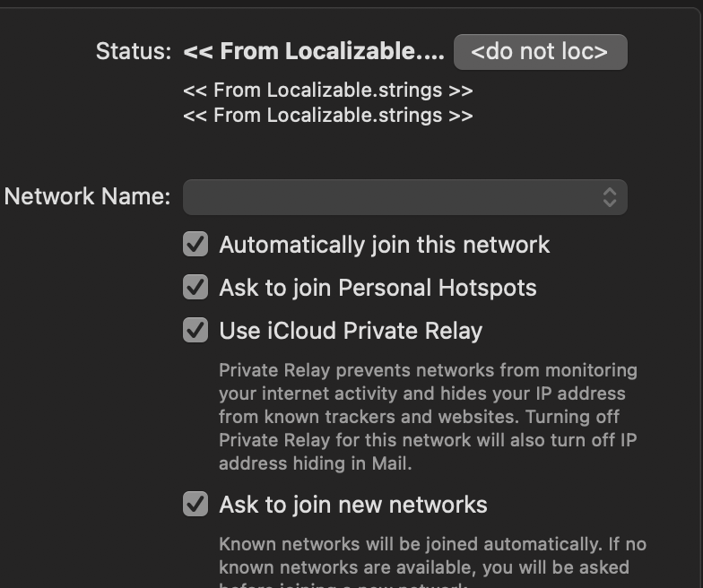Turn off the "Use iCloud Private Relay" checkbox
703x588 pixels.
[x=195, y=331]
